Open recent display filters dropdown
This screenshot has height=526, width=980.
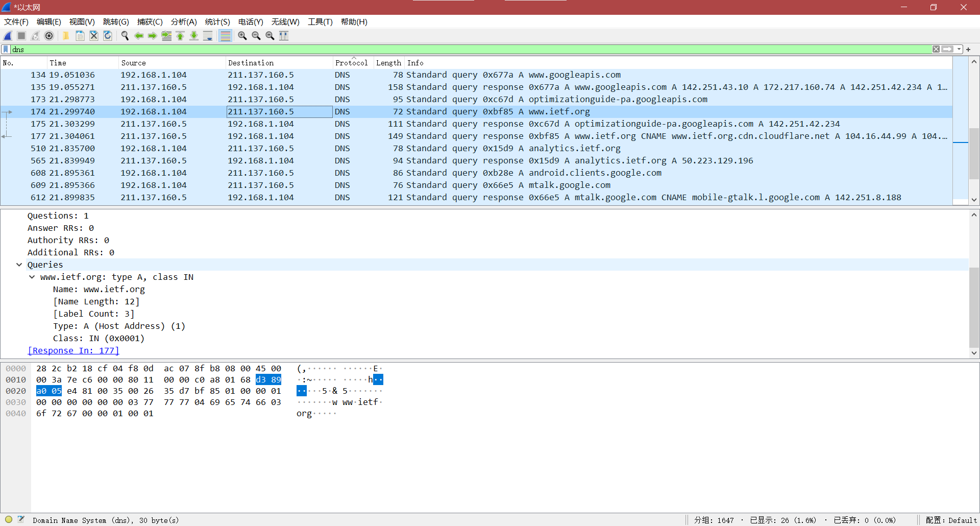coord(959,50)
